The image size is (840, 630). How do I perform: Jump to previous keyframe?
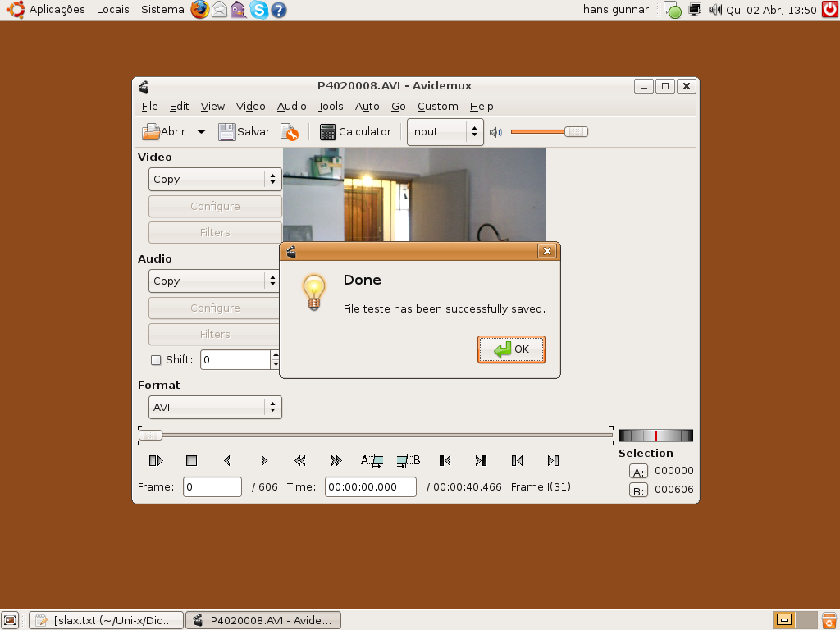[300, 461]
